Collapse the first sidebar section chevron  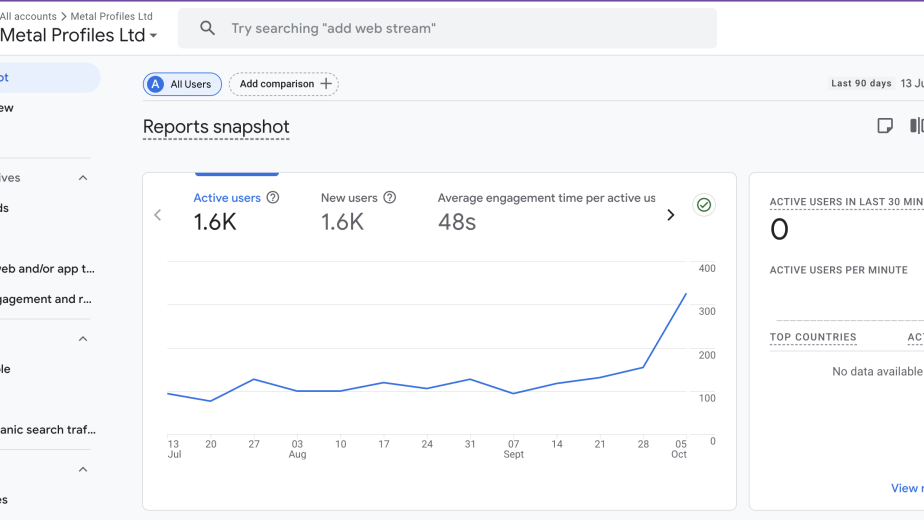83,178
